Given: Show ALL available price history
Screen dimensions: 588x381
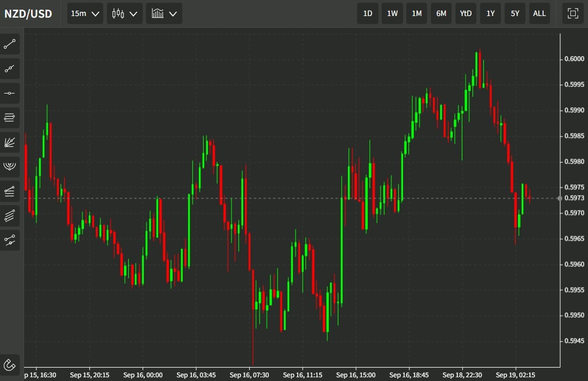Looking at the screenshot, I should 539,13.
